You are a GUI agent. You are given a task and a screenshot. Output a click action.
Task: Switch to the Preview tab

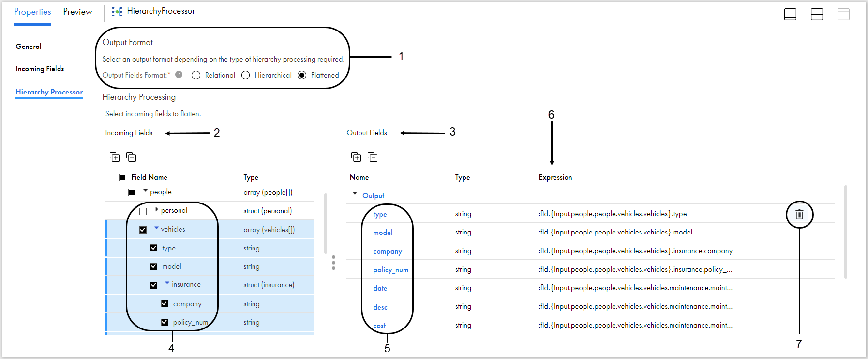tap(77, 12)
